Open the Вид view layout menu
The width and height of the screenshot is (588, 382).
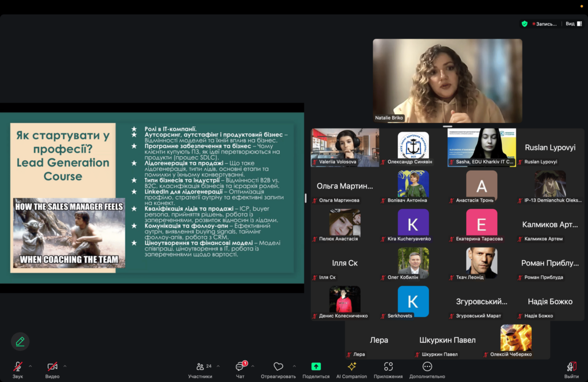click(574, 24)
